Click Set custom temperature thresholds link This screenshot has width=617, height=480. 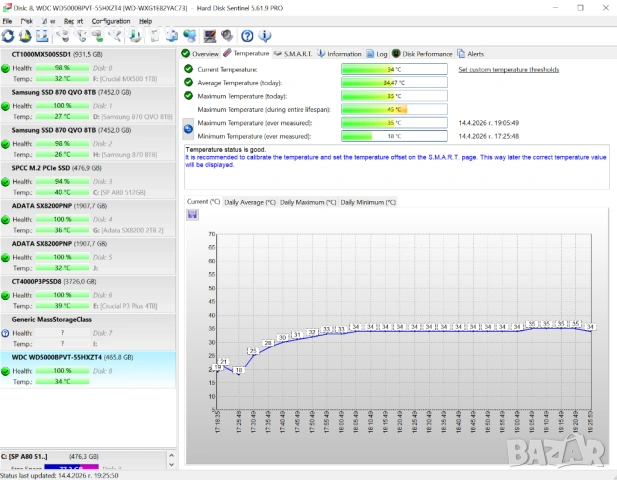(x=508, y=69)
